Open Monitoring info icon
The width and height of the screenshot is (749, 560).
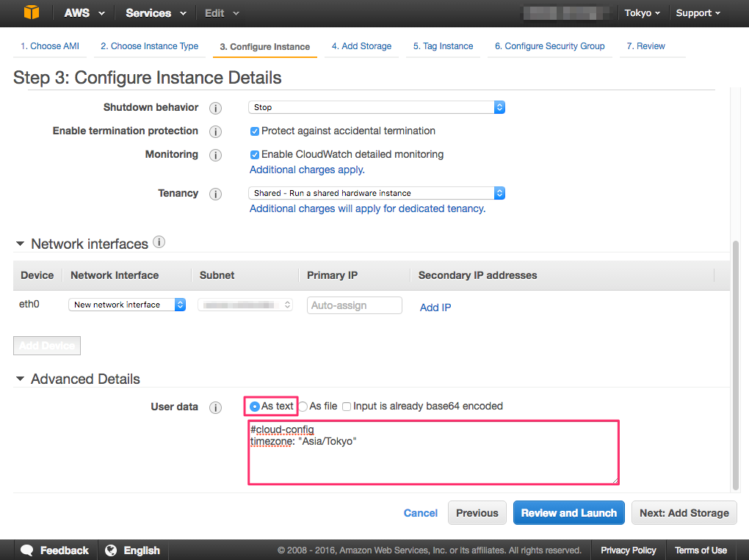pyautogui.click(x=215, y=155)
